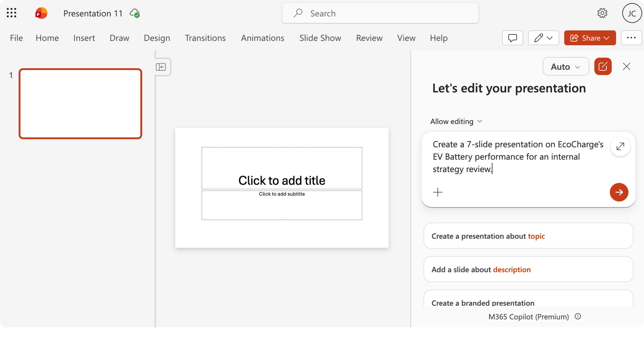Switch to the Slide Show tab
This screenshot has height=362, width=644.
[320, 38]
